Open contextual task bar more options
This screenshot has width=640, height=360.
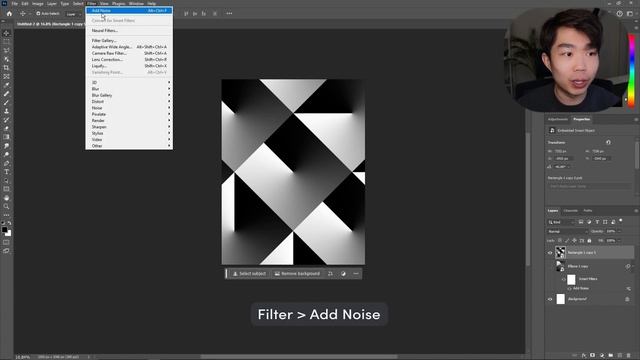(x=356, y=274)
